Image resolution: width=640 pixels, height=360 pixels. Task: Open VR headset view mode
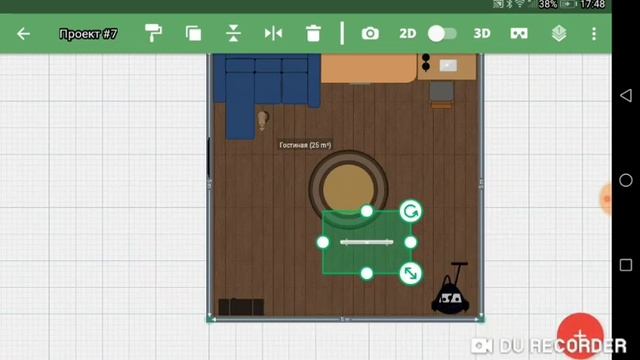click(519, 33)
